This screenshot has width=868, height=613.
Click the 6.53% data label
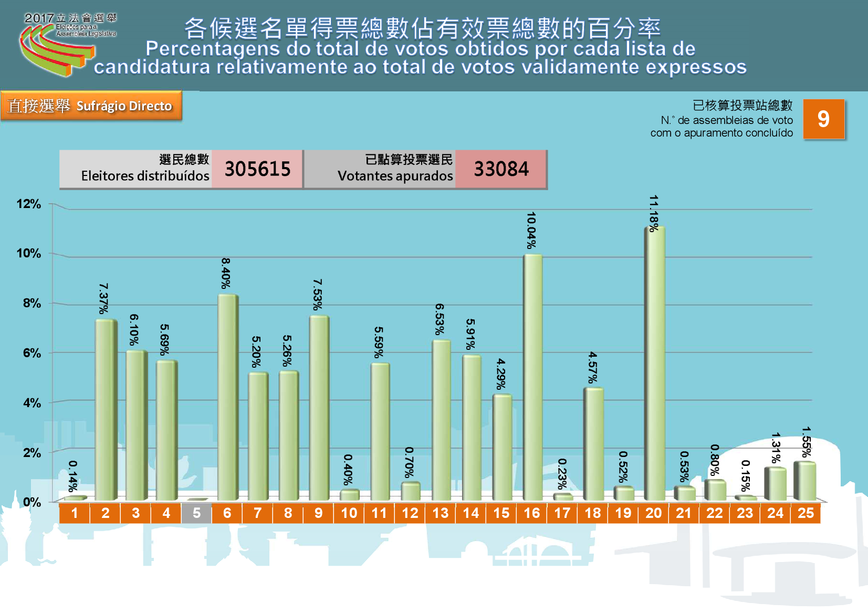pos(440,319)
